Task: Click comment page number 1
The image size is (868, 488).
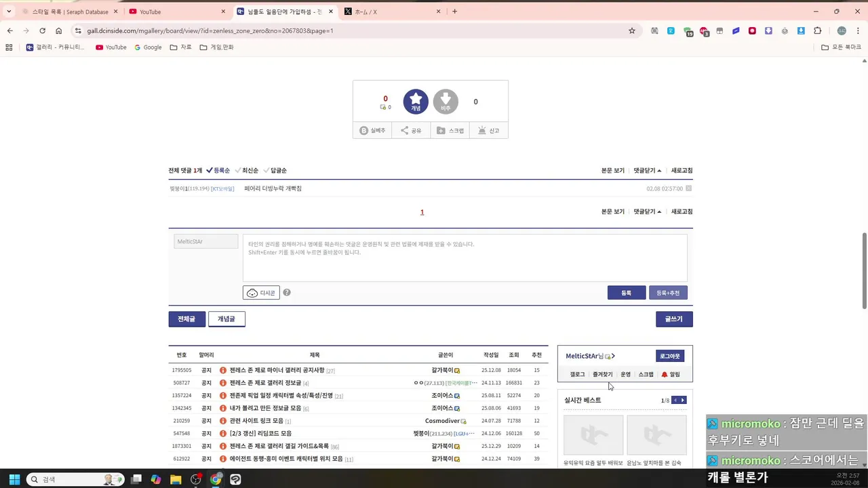Action: point(422,212)
